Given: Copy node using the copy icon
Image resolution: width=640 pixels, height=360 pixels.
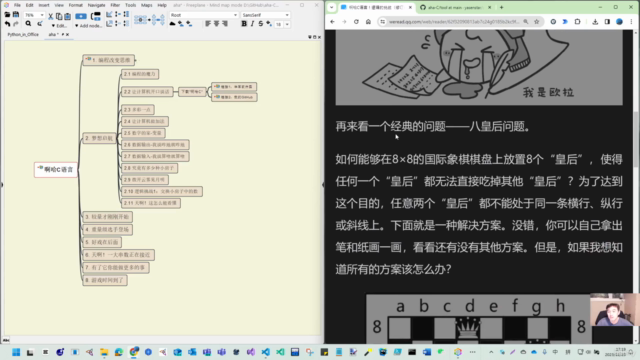Looking at the screenshot, I should click(59, 16).
